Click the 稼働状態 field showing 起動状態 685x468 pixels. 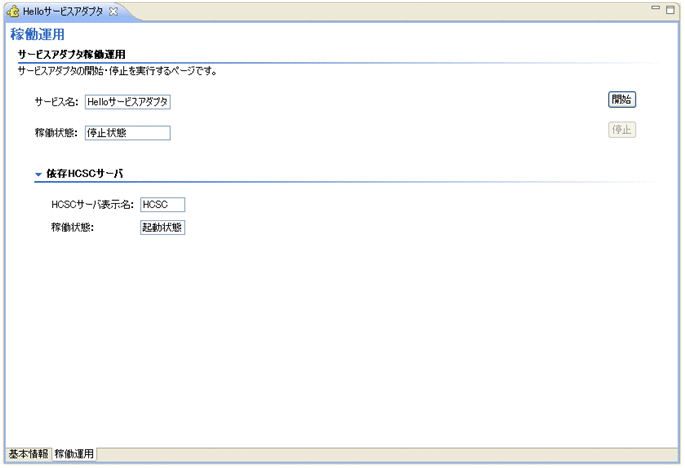click(x=163, y=227)
